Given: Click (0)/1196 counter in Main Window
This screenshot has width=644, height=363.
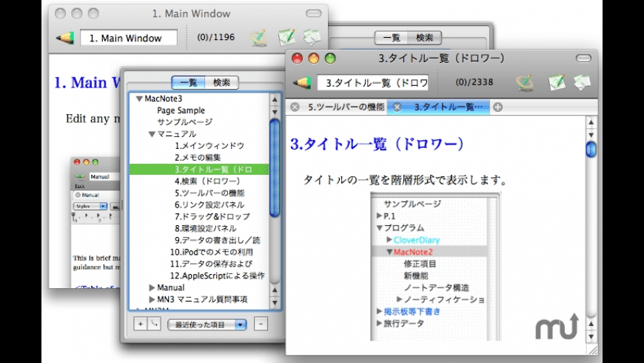Looking at the screenshot, I should [x=215, y=37].
